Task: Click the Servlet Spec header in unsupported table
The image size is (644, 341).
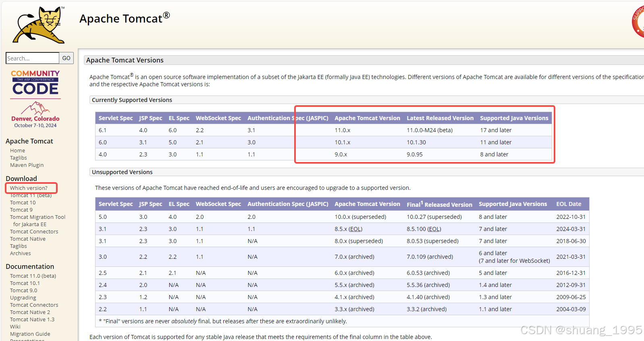Action: 116,204
